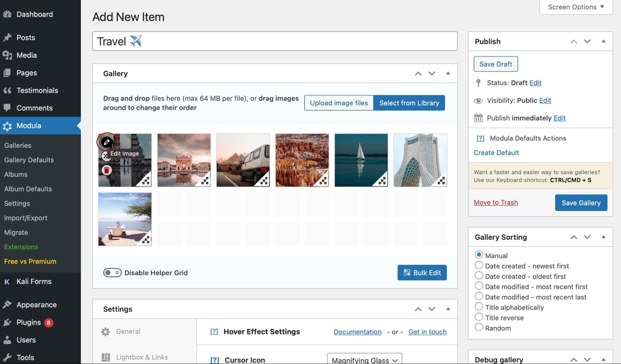Select the Edit Image pencil icon on first thumbnail

(107, 142)
